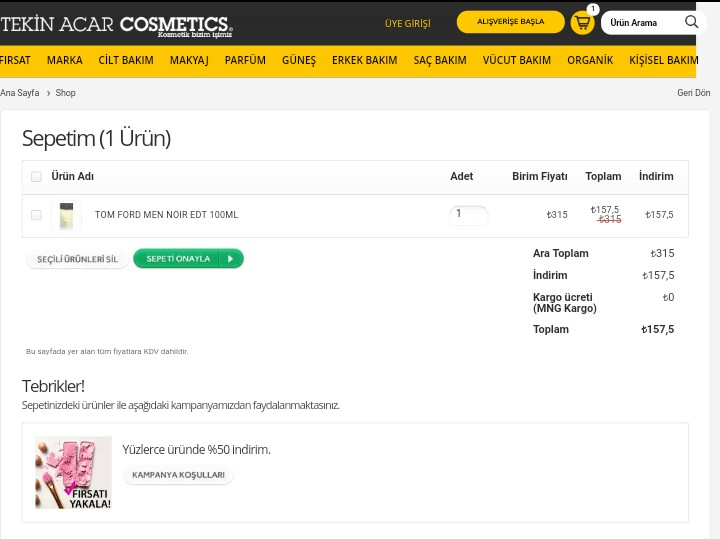
Task: Check the Tom Ford Men Noir item checkbox
Action: tap(36, 215)
